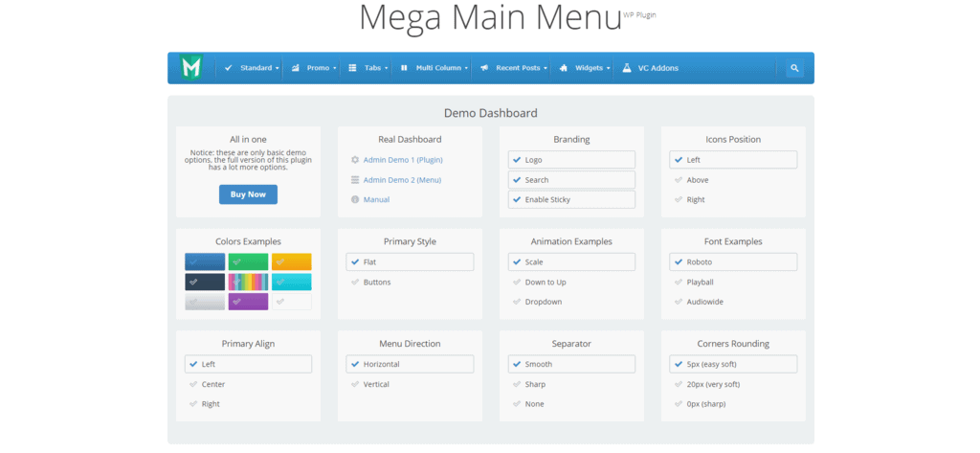Toggle the Search branding checkbox

point(572,180)
